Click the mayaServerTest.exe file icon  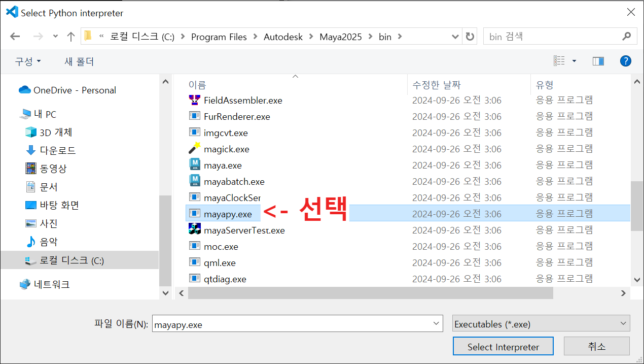pyautogui.click(x=195, y=230)
